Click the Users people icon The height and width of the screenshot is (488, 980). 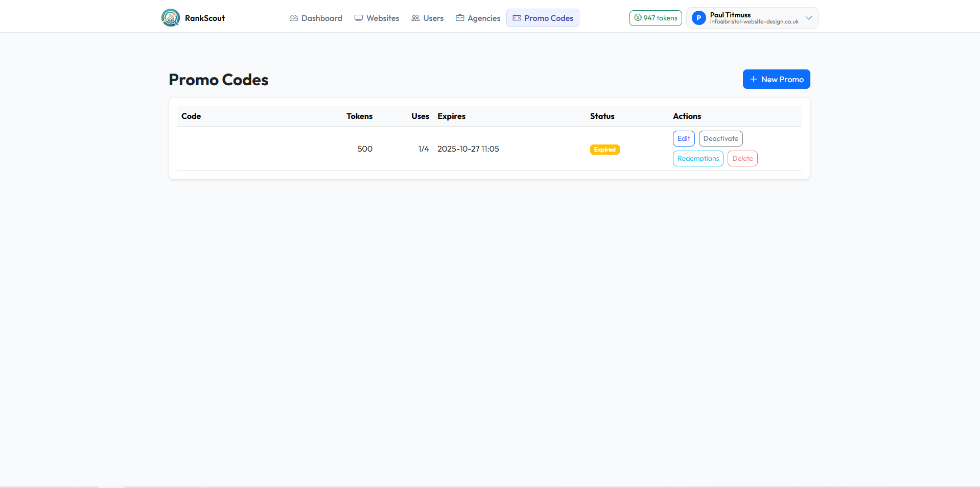(415, 18)
